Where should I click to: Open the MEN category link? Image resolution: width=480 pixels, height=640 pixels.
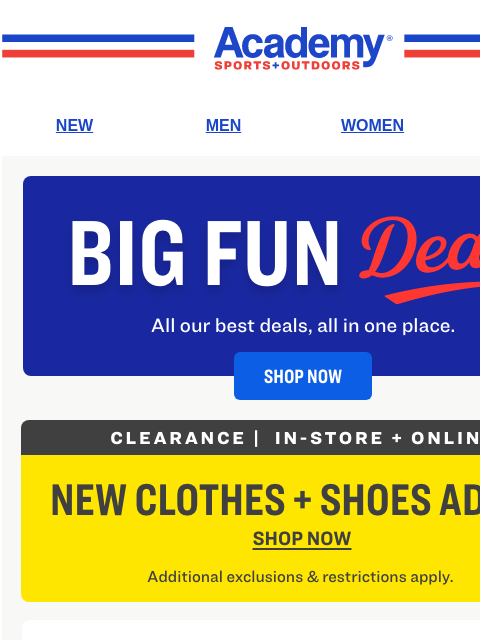click(223, 125)
